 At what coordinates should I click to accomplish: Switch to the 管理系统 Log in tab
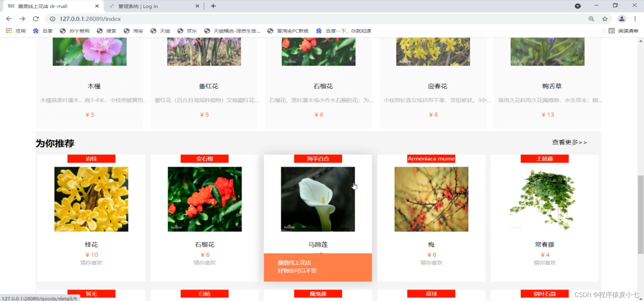(154, 6)
